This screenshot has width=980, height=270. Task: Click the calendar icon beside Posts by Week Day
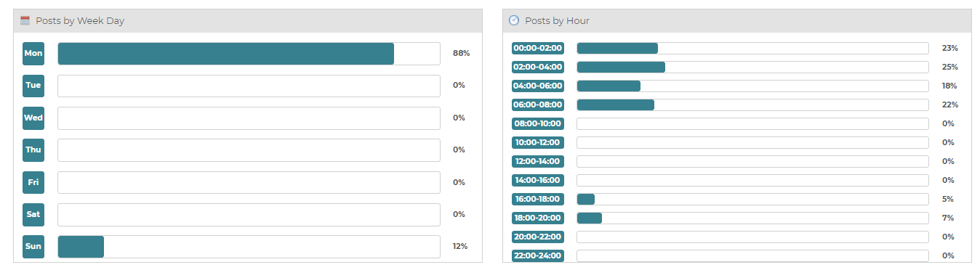[25, 21]
